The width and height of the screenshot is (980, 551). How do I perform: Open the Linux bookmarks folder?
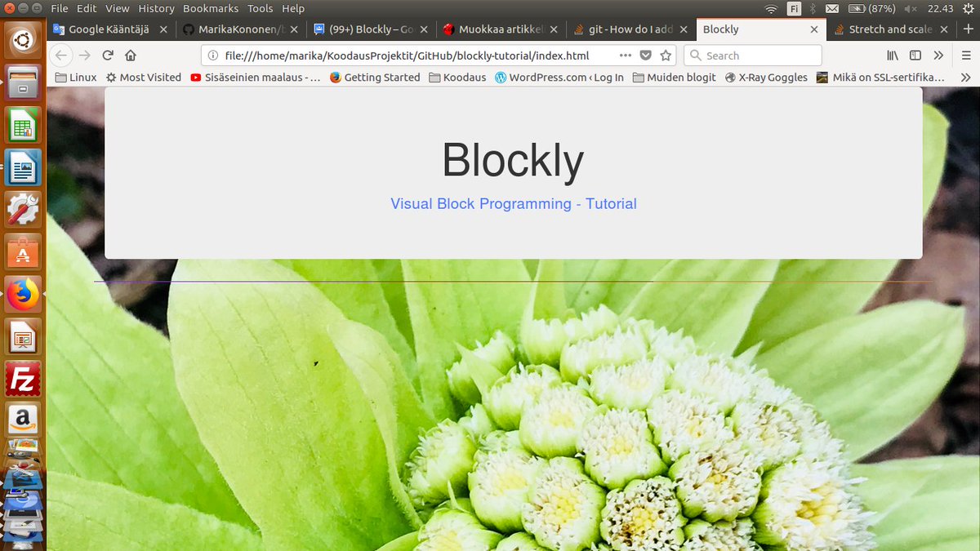(x=75, y=78)
